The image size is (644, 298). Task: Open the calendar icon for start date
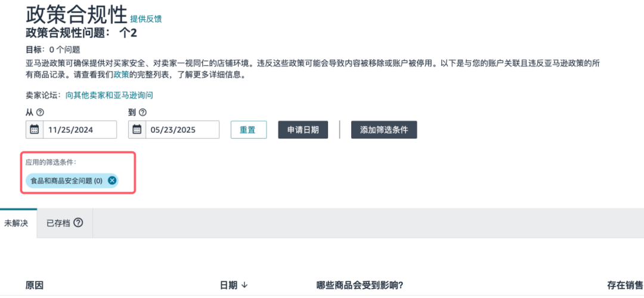point(35,130)
